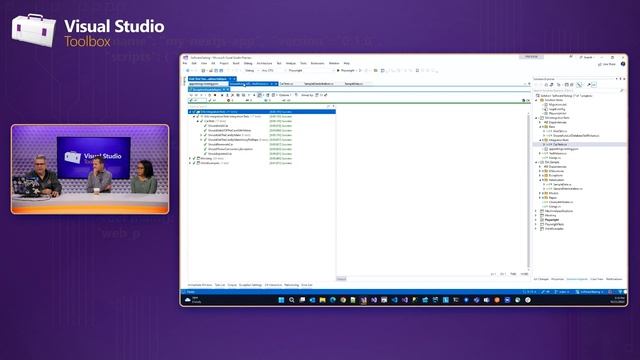Viewport: 640px width, 360px height.
Task: Open the Immediate Window tab
Action: click(x=200, y=285)
